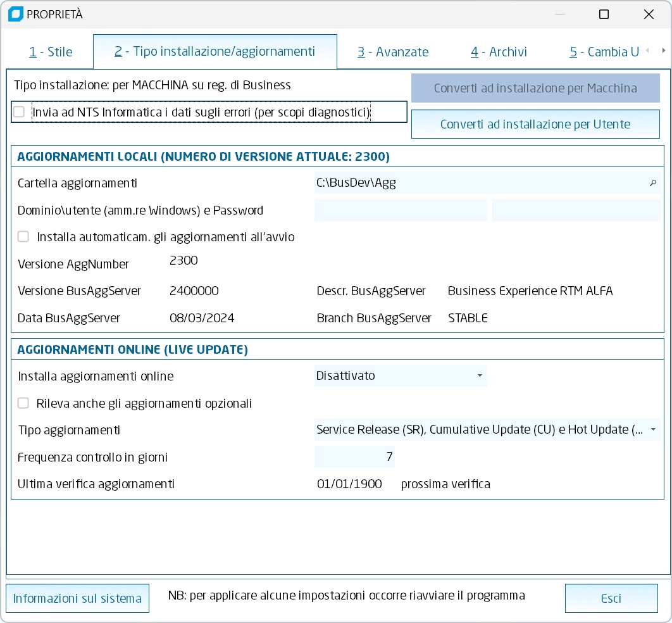672x623 pixels.
Task: Click the Descr. BusAggServer label
Action: pyautogui.click(x=371, y=291)
